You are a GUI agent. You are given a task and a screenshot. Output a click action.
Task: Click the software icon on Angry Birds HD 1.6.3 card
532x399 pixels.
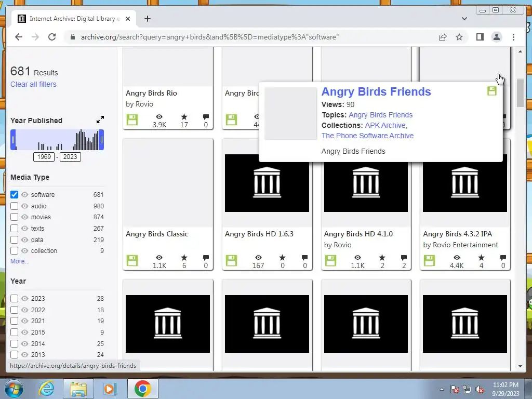pyautogui.click(x=231, y=261)
